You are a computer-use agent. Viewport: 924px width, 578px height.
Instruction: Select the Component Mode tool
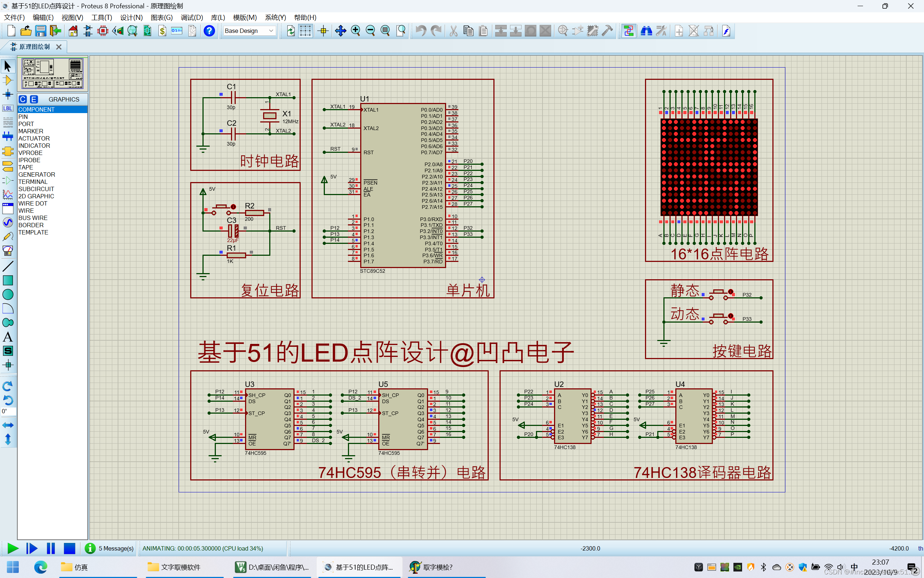pyautogui.click(x=8, y=80)
